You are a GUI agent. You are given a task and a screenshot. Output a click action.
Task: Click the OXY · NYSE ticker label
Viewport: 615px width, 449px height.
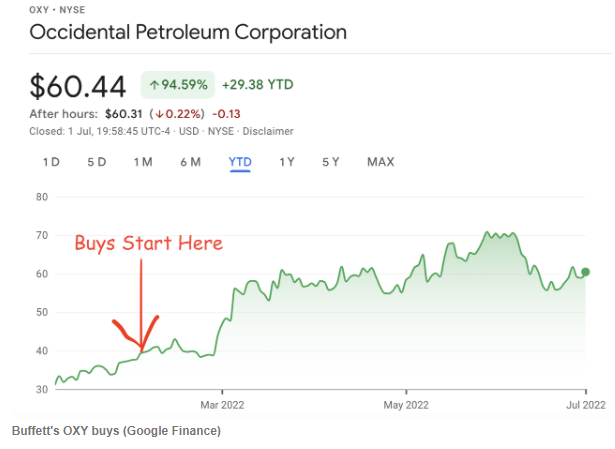pyautogui.click(x=57, y=10)
